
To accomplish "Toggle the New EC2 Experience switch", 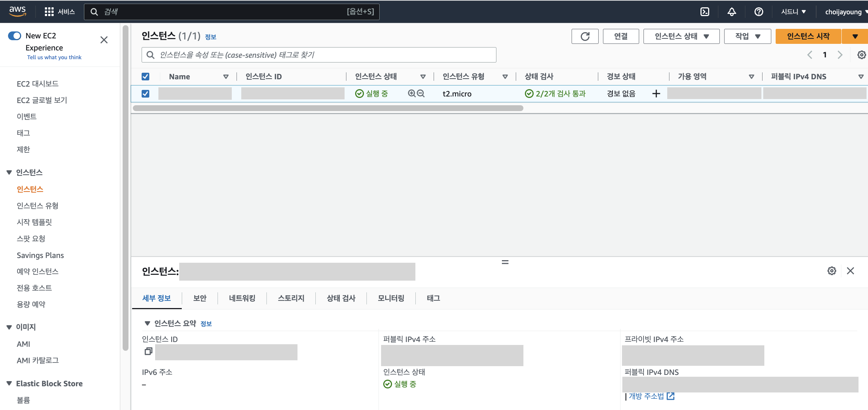I will click(15, 36).
